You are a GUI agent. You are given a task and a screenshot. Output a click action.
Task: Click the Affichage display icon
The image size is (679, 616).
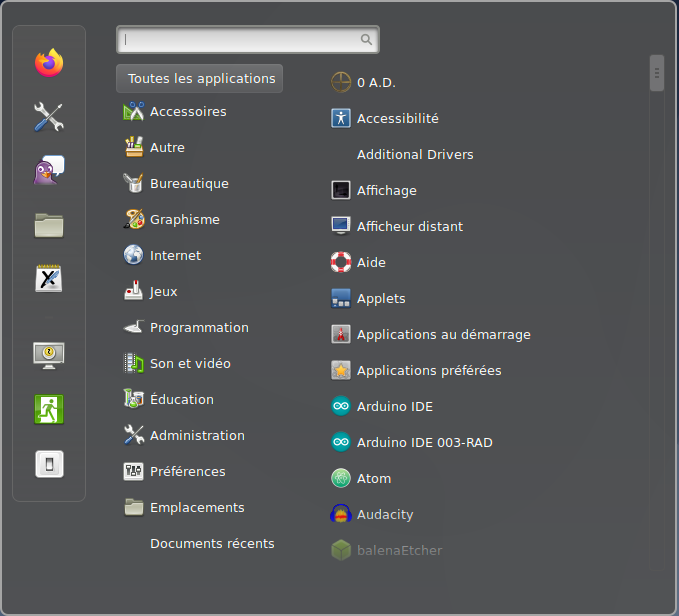[341, 190]
